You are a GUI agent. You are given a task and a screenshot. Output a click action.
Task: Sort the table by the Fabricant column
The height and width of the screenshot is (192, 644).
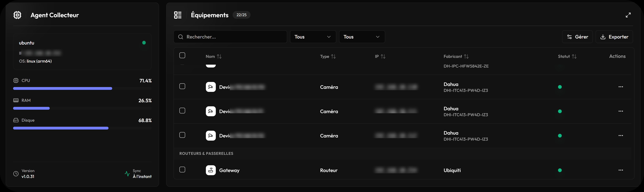point(456,56)
